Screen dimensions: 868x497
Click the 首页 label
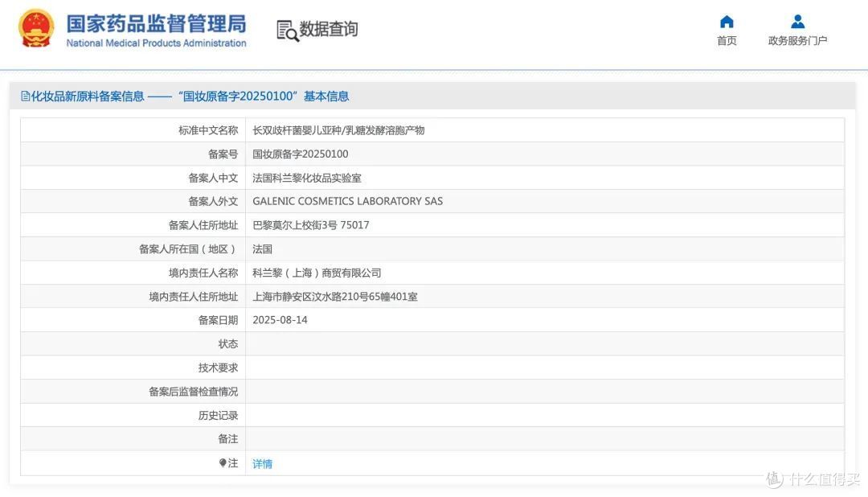point(727,40)
